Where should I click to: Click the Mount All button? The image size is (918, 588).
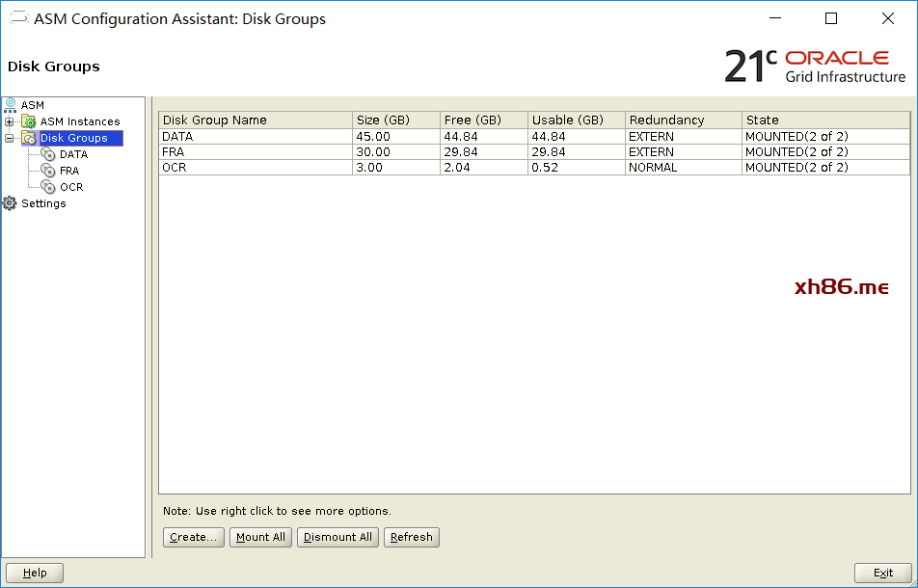click(x=260, y=537)
